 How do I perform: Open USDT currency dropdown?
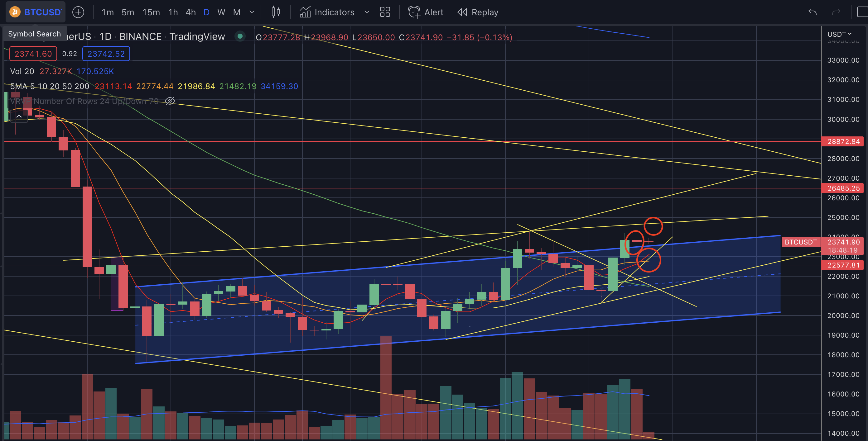[x=839, y=34]
